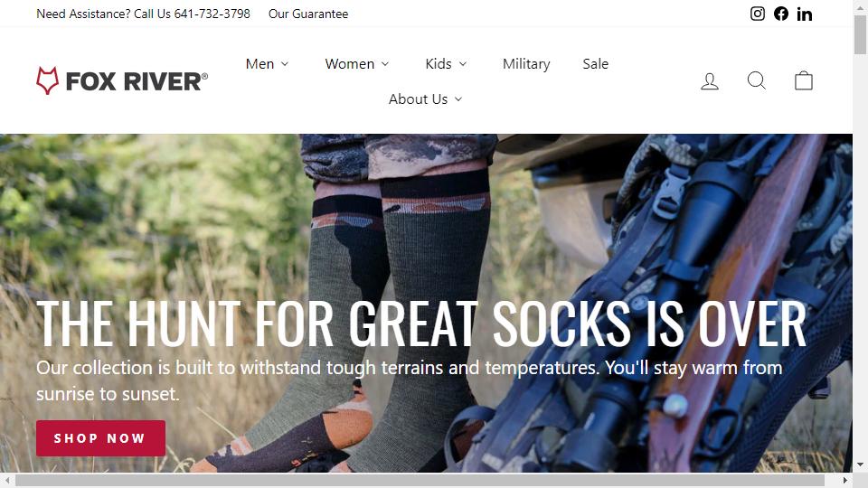Open the Facebook social link

tap(781, 14)
